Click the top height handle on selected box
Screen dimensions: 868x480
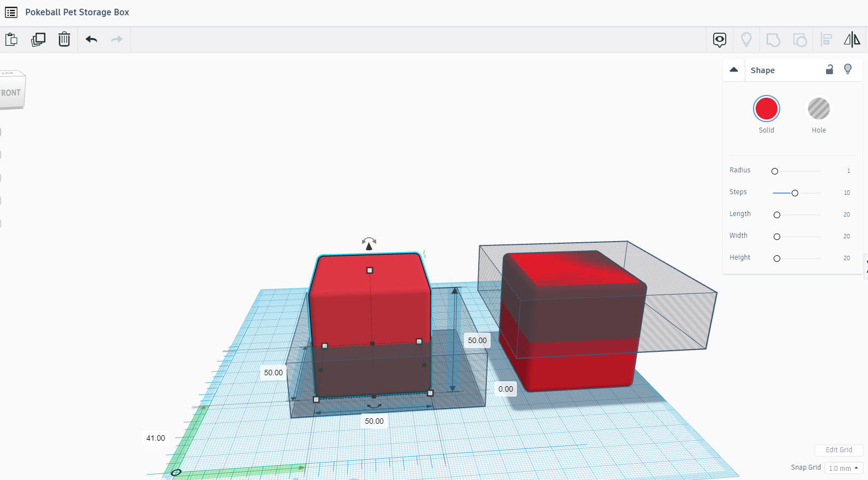(x=370, y=271)
